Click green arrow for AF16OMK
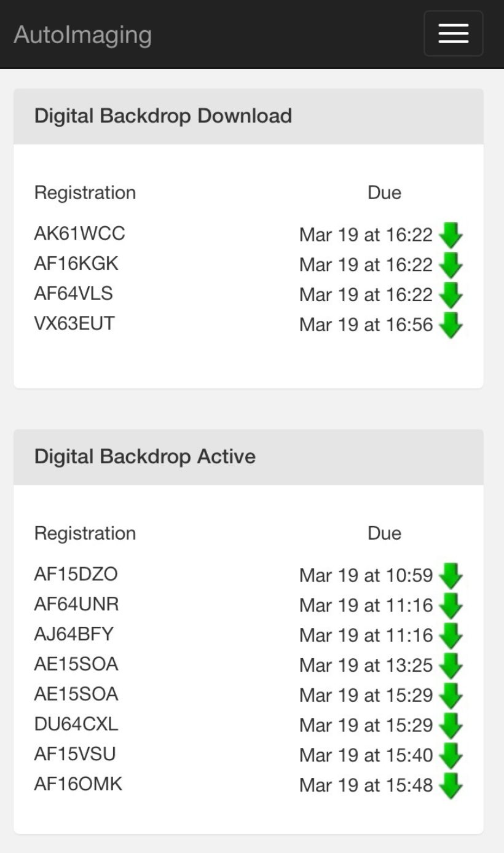This screenshot has height=853, width=504. [451, 786]
